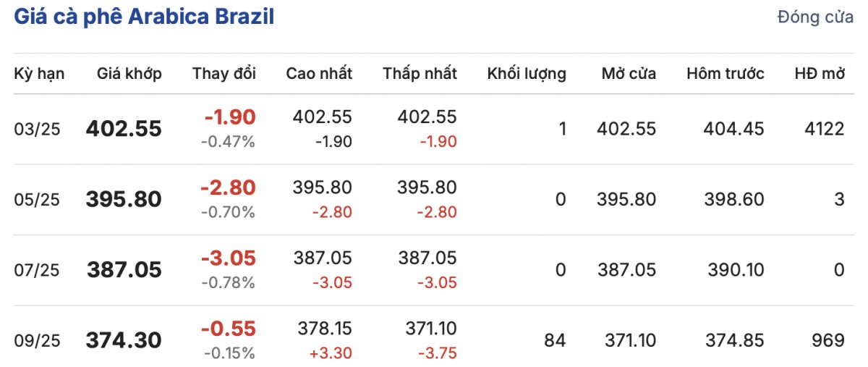Click the matched price 402.55
Screen dimensions: 868x367
pyautogui.click(x=124, y=129)
